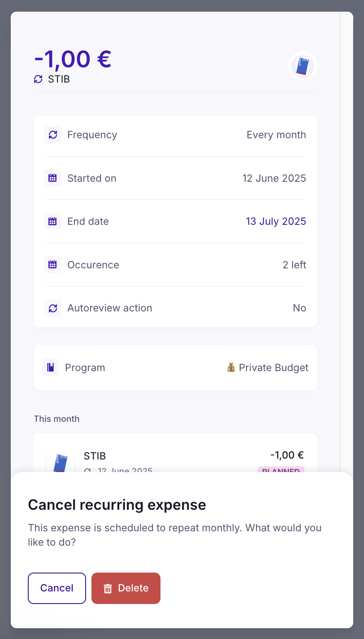Click the recurring icon beside the STIB title

coord(38,79)
